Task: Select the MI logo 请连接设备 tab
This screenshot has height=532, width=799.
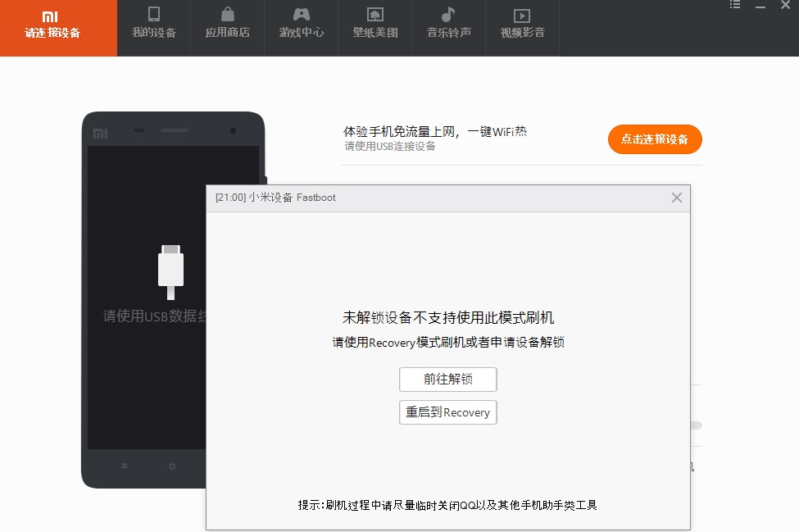Action: [x=52, y=25]
